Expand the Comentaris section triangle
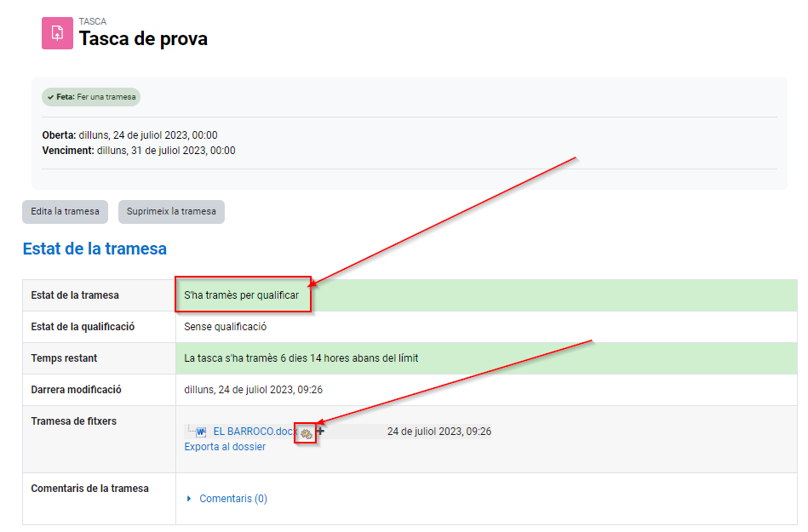This screenshot has height=532, width=808. pos(189,499)
